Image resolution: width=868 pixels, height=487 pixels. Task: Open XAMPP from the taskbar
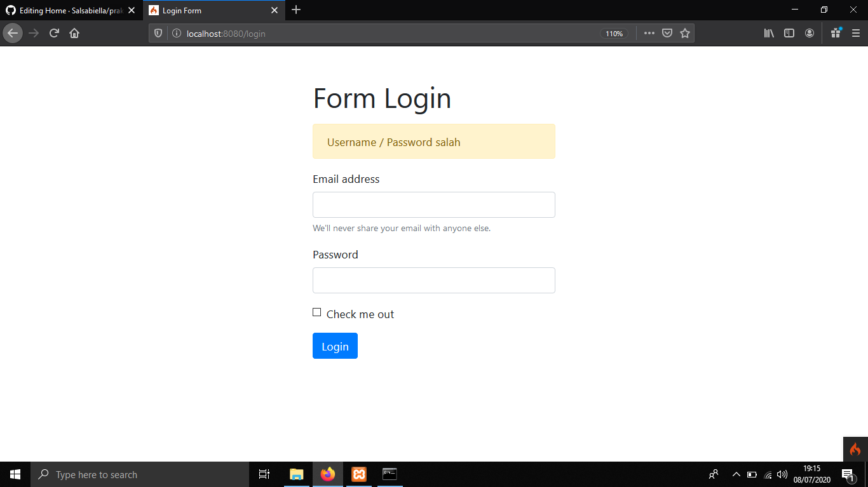(359, 474)
